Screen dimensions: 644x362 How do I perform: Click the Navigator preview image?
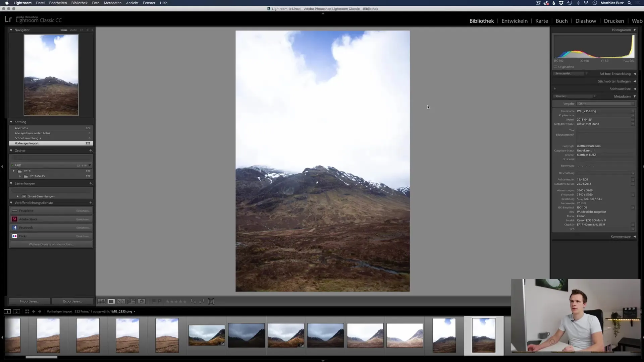click(51, 75)
